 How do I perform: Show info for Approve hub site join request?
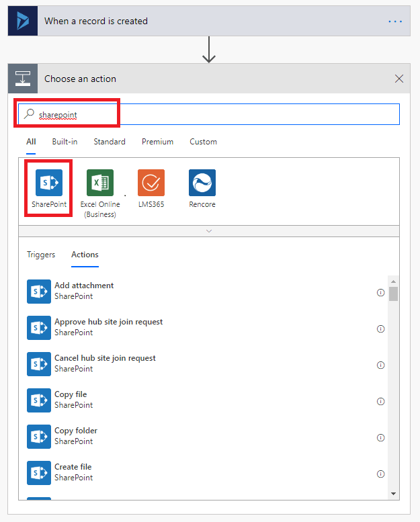[x=381, y=329]
